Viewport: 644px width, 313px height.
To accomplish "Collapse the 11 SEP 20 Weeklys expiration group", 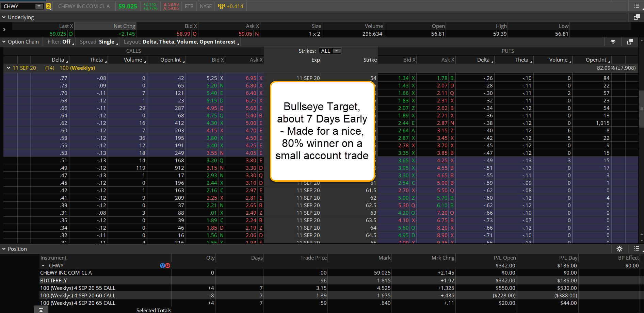I will [x=9, y=68].
